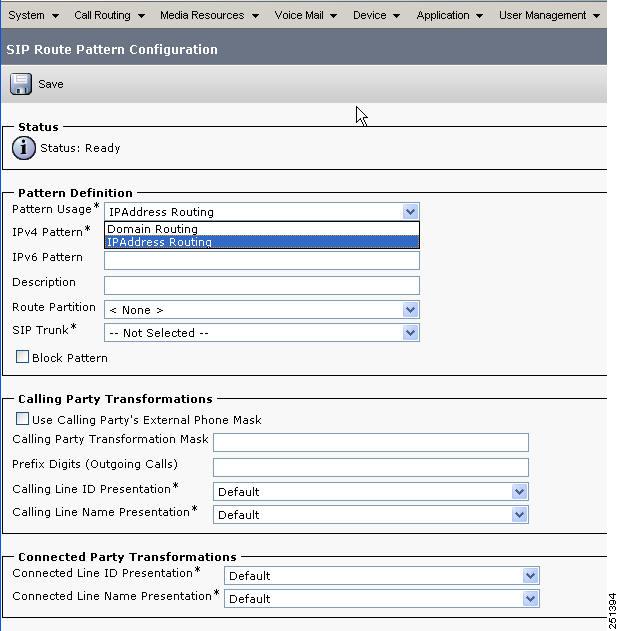Click the Save floppy disk icon
The width and height of the screenshot is (619, 631).
21,84
